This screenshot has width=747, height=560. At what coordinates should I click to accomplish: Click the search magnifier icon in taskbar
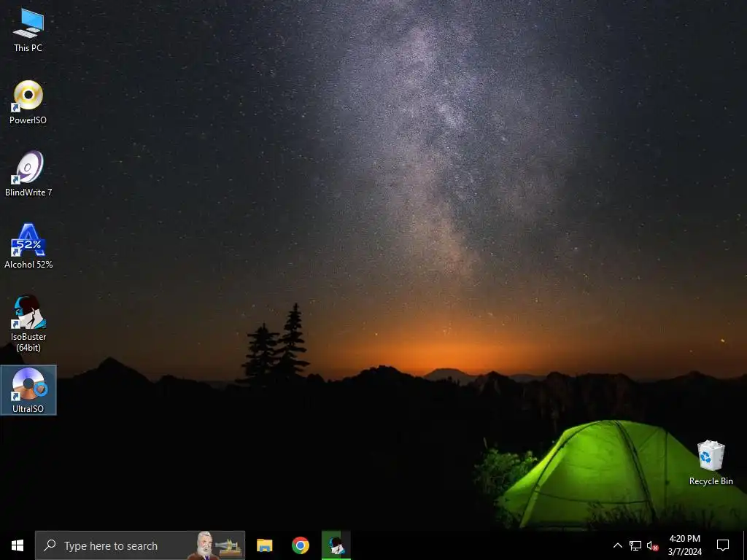point(50,545)
